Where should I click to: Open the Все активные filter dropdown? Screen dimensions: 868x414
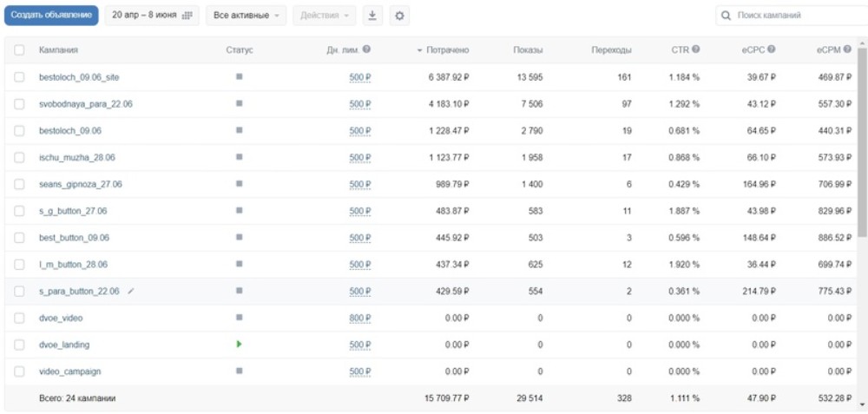tap(247, 16)
